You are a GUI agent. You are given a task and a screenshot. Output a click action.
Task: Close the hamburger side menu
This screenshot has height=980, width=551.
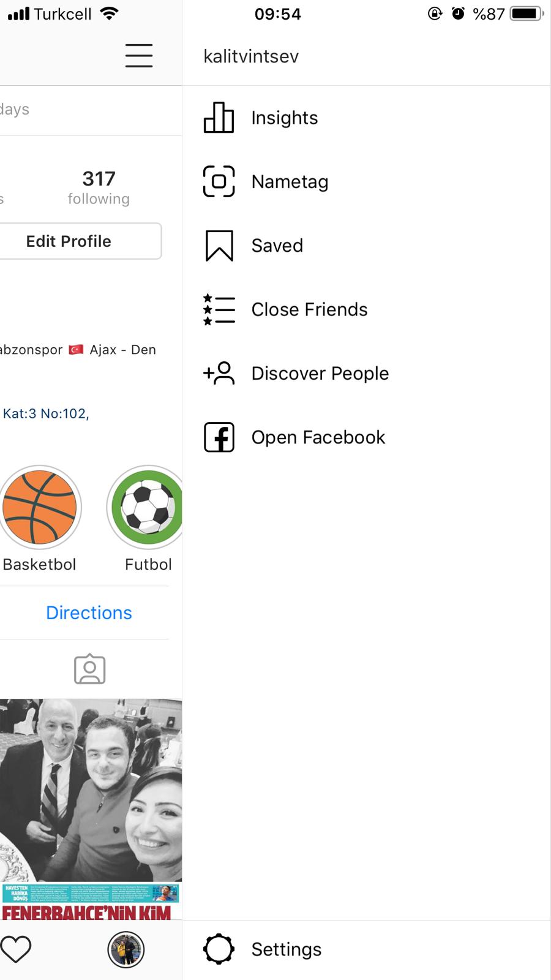tap(139, 55)
